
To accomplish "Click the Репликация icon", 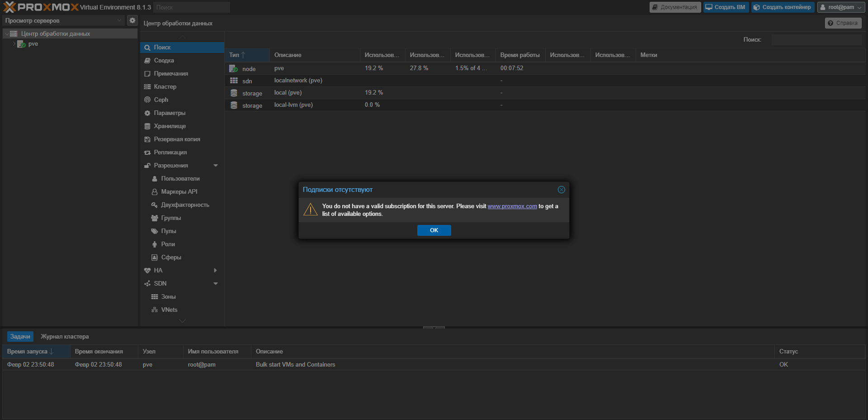I will pyautogui.click(x=147, y=153).
